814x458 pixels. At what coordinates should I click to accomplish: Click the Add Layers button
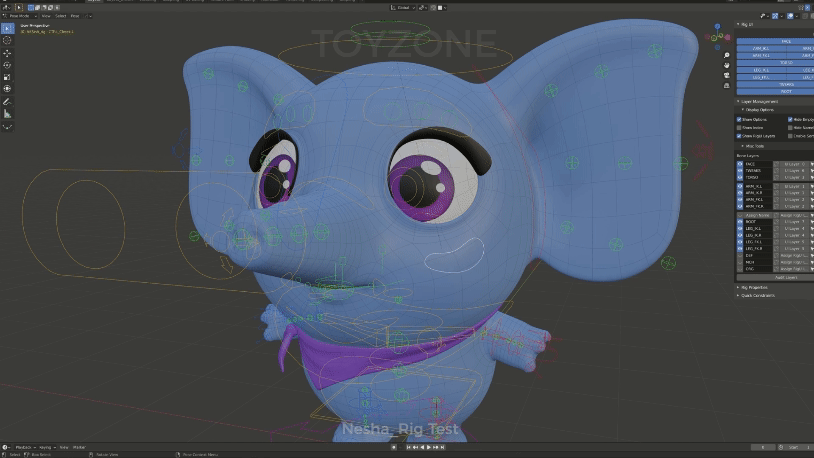(775, 278)
